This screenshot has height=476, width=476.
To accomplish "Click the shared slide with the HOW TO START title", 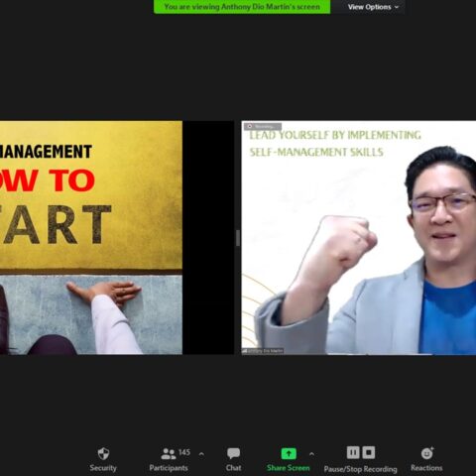I will coord(91,237).
